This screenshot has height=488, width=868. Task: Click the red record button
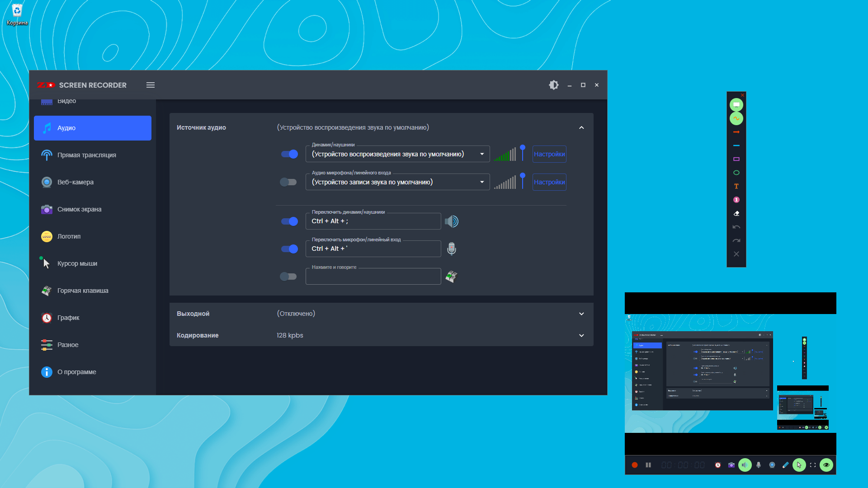coord(635,465)
